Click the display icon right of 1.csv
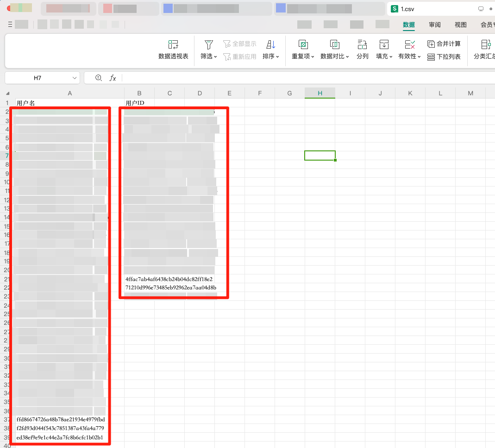Viewport: 495px width, 448px height. tap(481, 9)
